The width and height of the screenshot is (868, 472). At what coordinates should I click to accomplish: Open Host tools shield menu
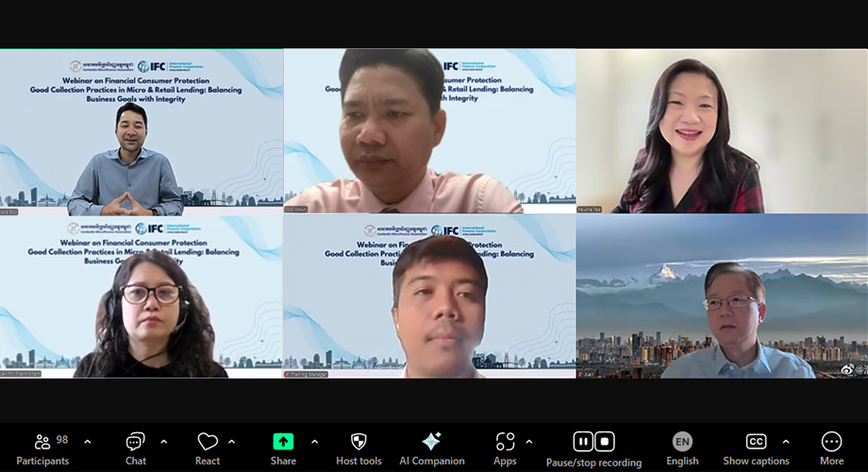[x=359, y=447]
